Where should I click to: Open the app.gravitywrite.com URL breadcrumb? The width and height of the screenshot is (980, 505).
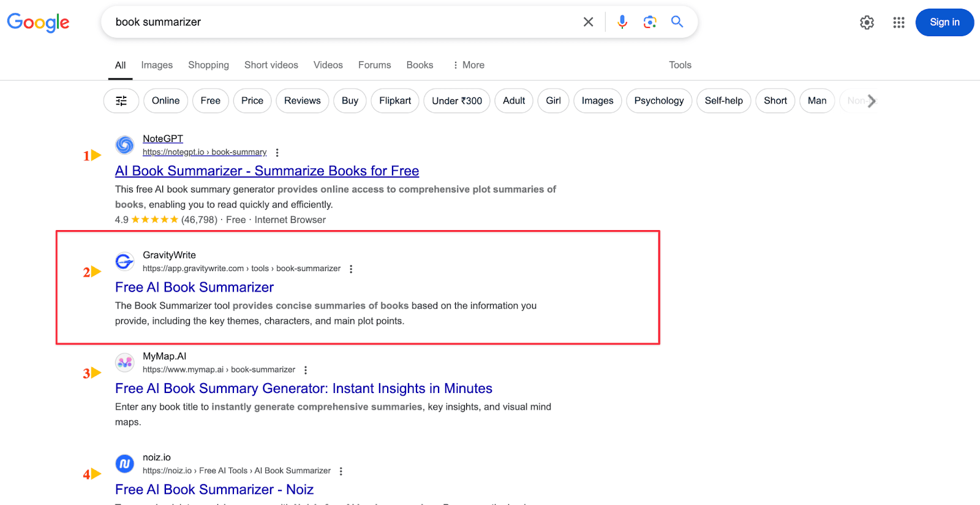click(241, 269)
